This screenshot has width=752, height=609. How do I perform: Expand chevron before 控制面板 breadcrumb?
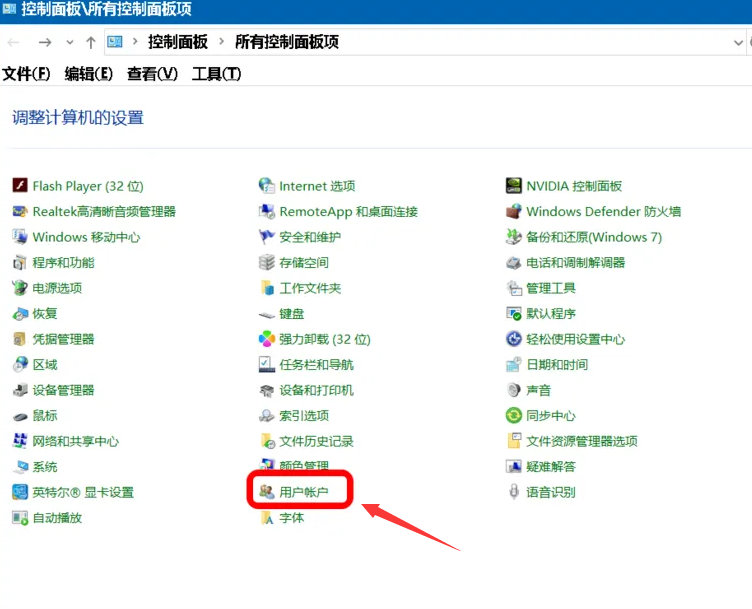tap(135, 42)
